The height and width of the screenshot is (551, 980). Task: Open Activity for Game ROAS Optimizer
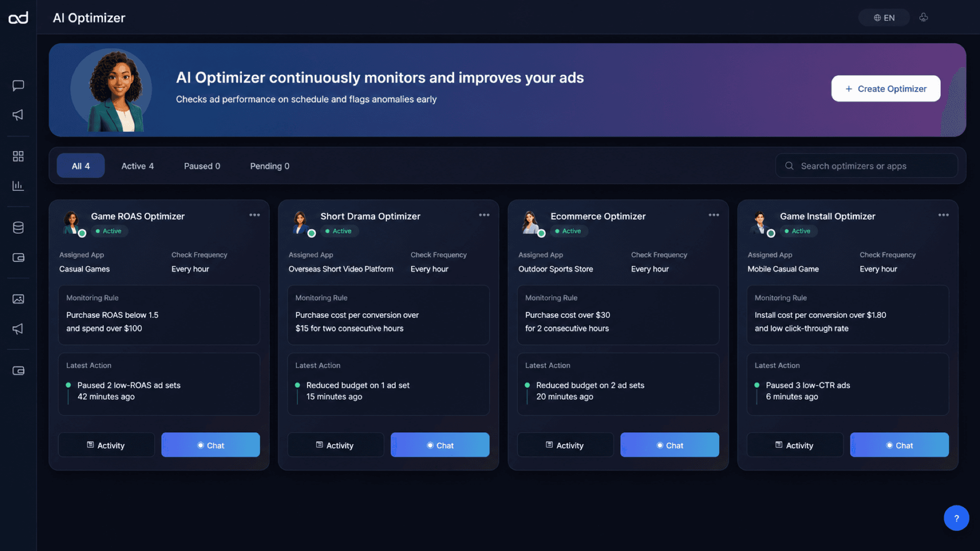pos(106,445)
